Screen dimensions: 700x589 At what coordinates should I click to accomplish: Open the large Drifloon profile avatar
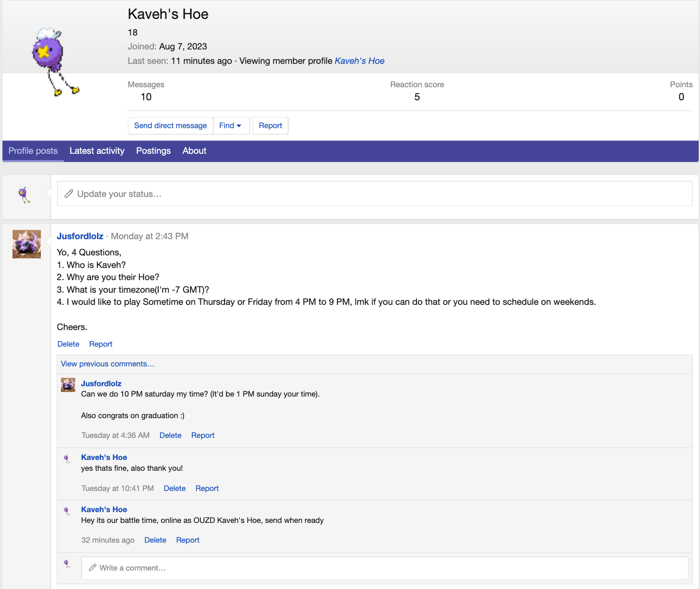[x=55, y=62]
